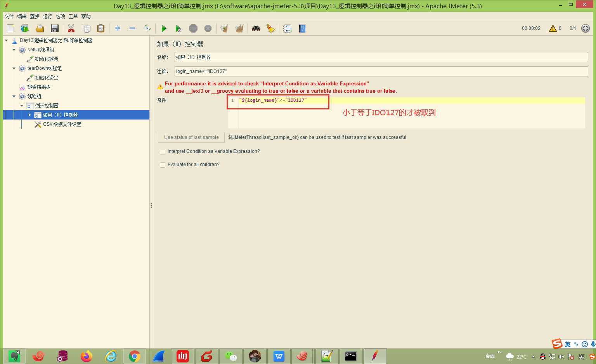596x364 pixels.
Task: Open the 工具 menu
Action: pyautogui.click(x=73, y=16)
